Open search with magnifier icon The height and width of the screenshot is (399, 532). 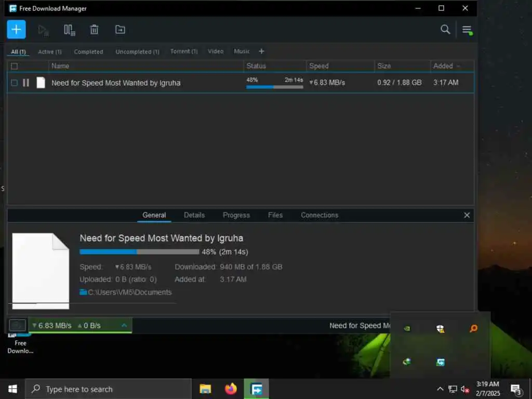445,30
